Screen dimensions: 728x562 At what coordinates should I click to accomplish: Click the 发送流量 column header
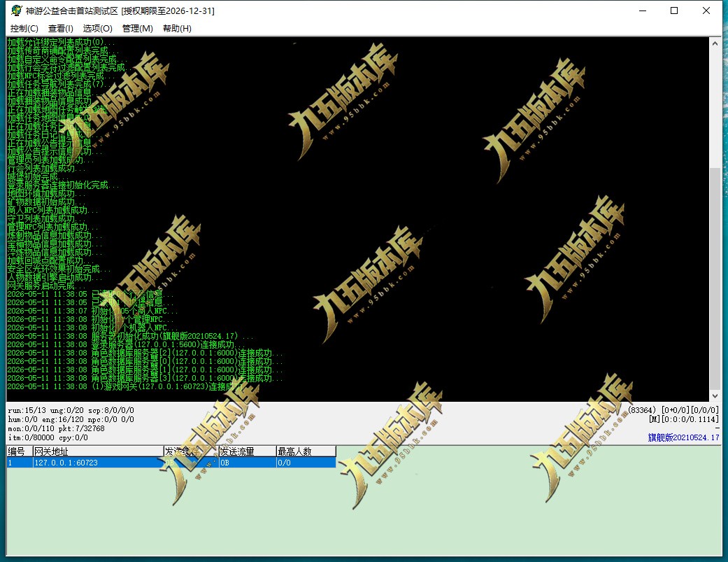[x=248, y=451]
